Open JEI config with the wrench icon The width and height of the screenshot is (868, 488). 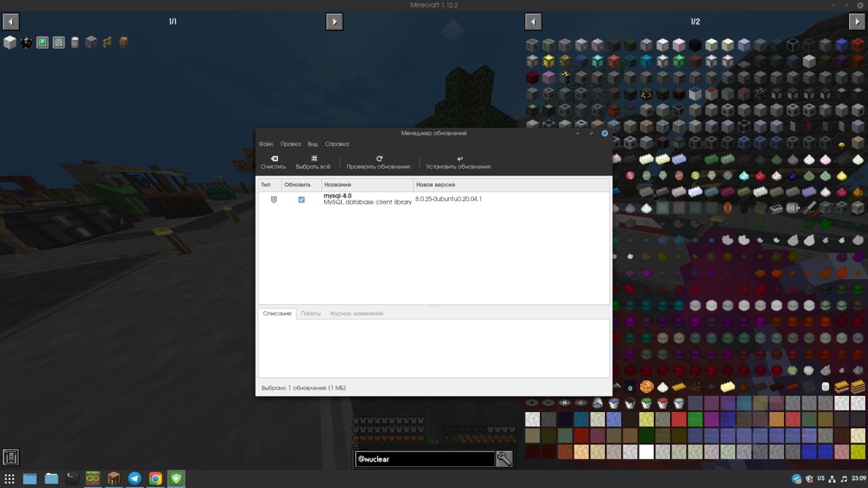tap(504, 459)
